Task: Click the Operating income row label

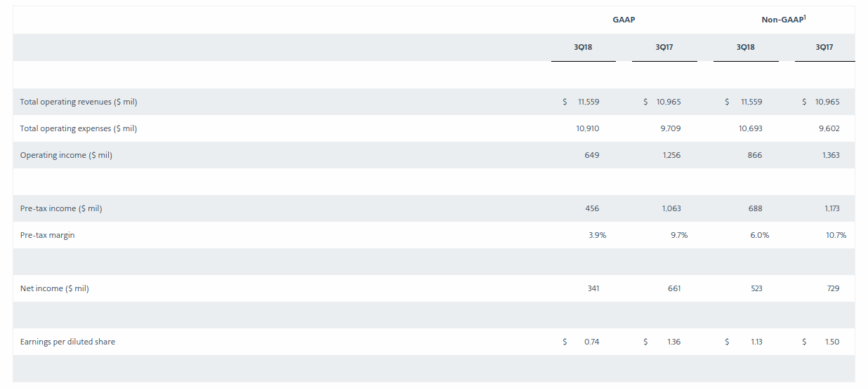Action: coord(66,155)
